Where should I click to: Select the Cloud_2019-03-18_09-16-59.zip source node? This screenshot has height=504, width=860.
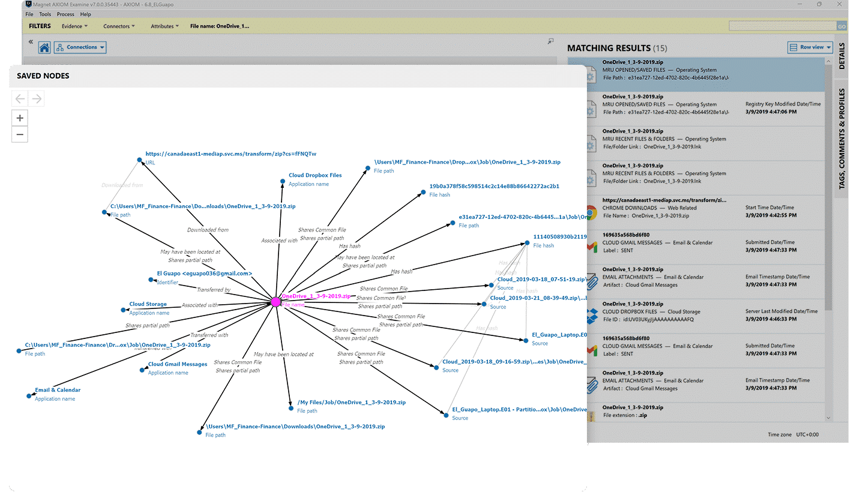click(436, 367)
